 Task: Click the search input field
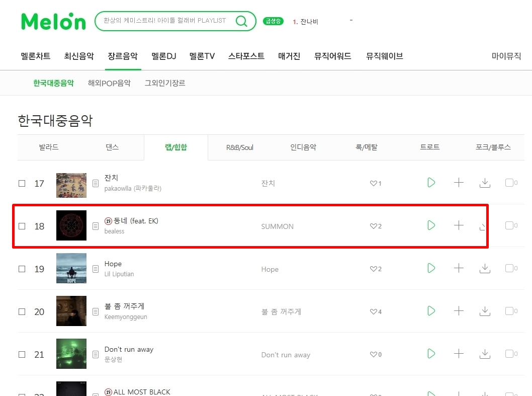[x=166, y=21]
